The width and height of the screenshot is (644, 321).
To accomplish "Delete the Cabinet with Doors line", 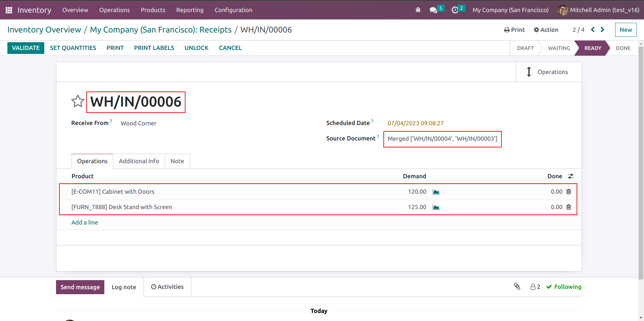I will 569,192.
